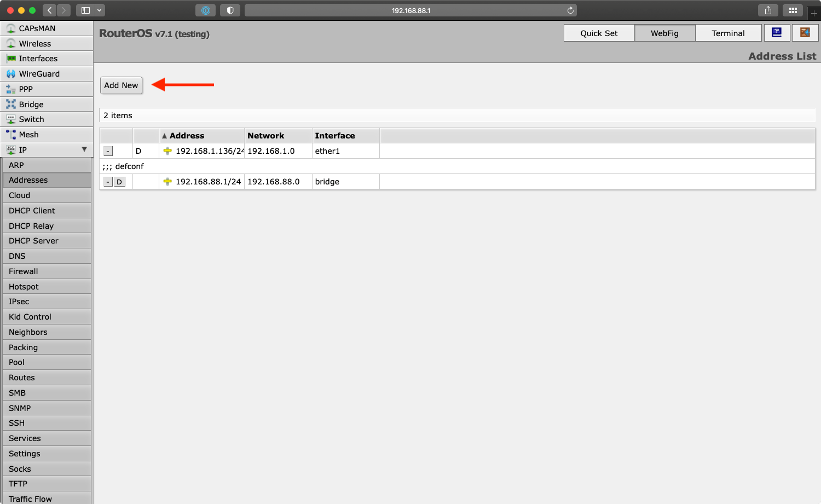This screenshot has height=504, width=821.
Task: Open DHCP Client submenu
Action: click(47, 211)
